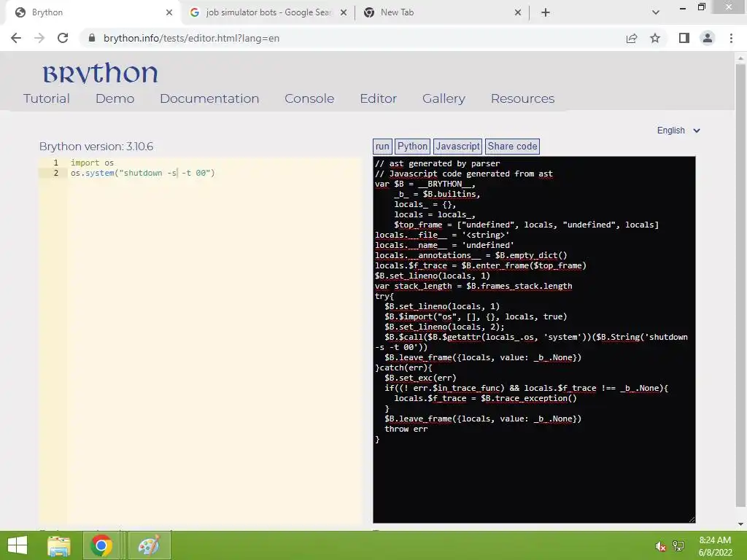Screen dimensions: 747x560
Task: Open the Resources menu item
Action: pyautogui.click(x=522, y=98)
